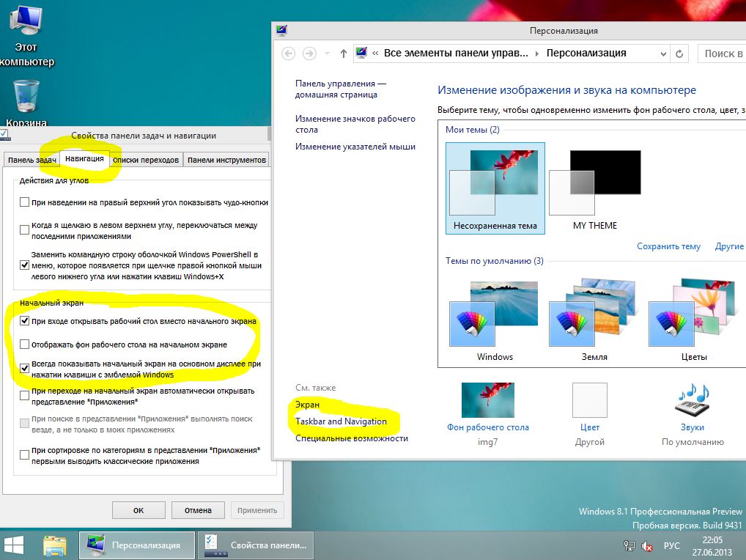The height and width of the screenshot is (560, 746).
Task: Open the Color (Цвет) swatch
Action: coord(590,400)
